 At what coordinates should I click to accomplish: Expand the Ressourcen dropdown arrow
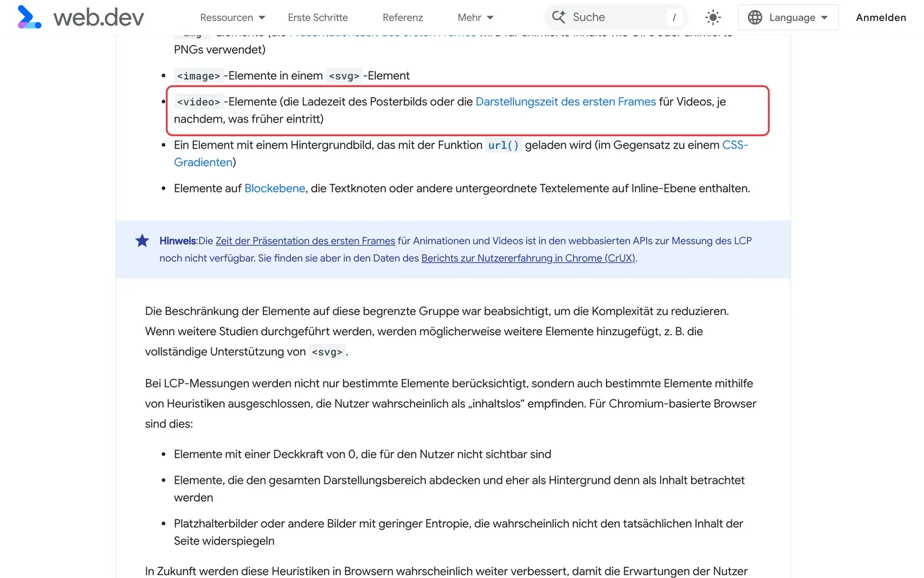point(262,18)
